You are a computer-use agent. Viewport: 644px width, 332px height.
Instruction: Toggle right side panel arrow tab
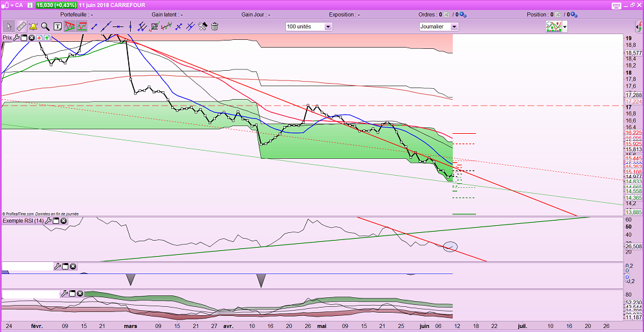640,27
